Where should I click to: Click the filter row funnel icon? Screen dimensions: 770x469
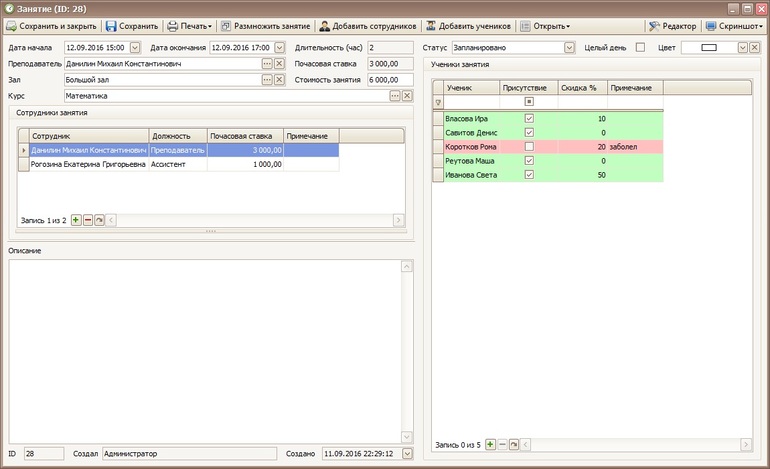438,102
